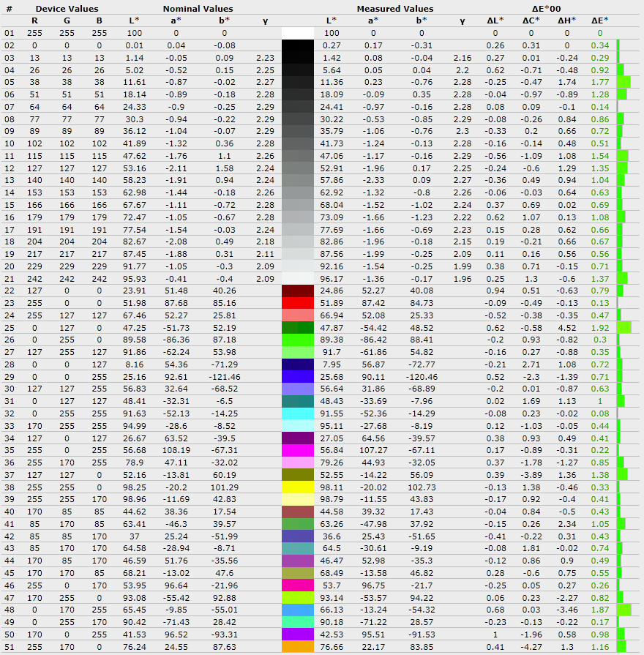Click the green ΔE* column header
Viewport: 644px width, 655px height.
(599, 20)
